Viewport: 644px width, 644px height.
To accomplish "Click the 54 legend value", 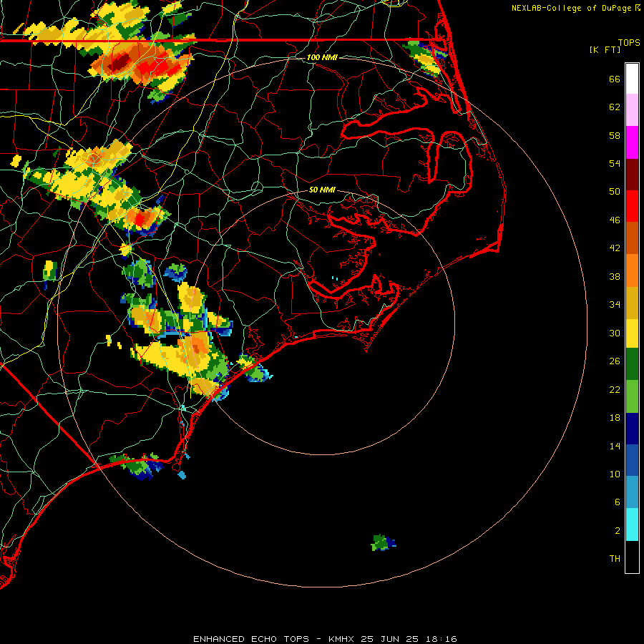I will (615, 163).
